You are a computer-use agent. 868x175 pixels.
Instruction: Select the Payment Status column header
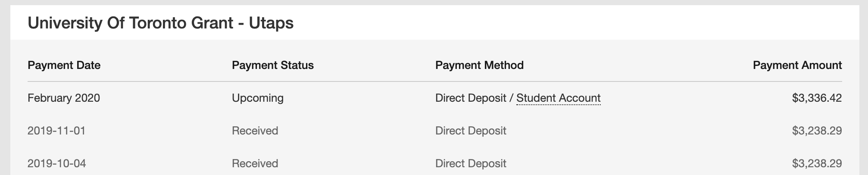(x=272, y=65)
